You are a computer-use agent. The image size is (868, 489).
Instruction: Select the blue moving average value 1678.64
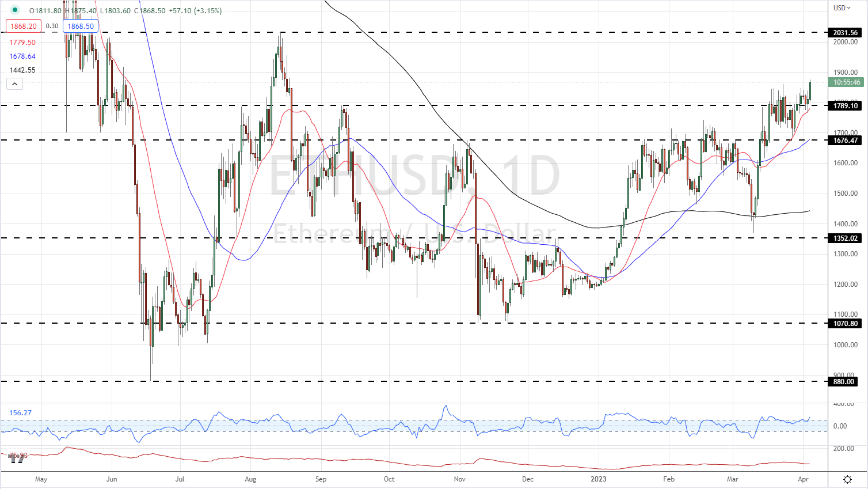[x=22, y=56]
